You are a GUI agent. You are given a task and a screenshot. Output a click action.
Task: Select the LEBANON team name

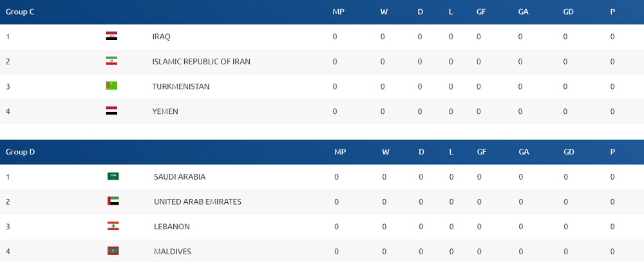pyautogui.click(x=172, y=227)
